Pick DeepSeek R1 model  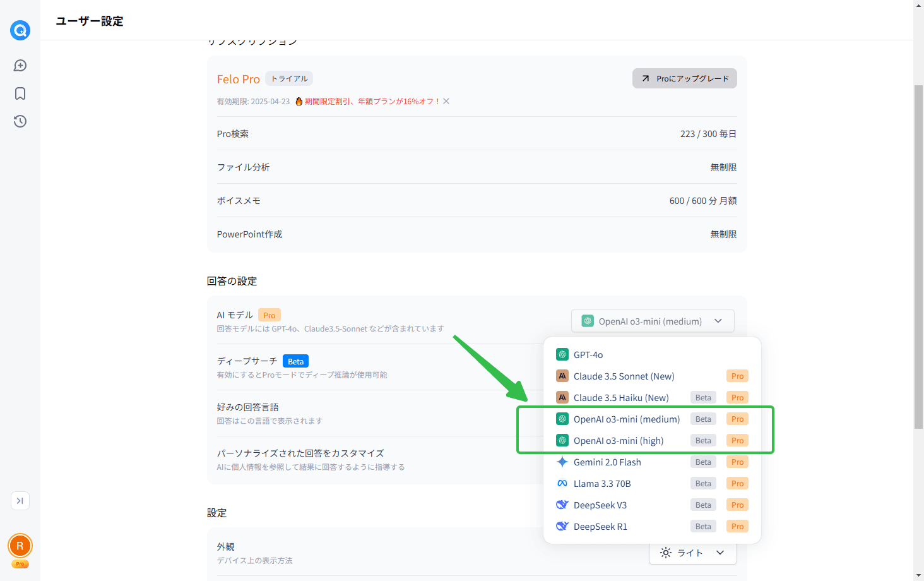pos(652,527)
